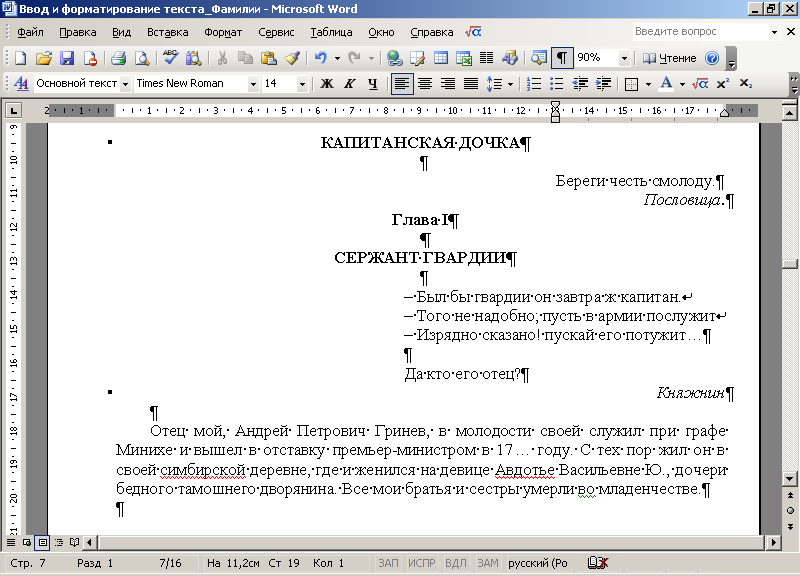This screenshot has height=576, width=800.
Task: Open the Сервис menu
Action: 276,32
